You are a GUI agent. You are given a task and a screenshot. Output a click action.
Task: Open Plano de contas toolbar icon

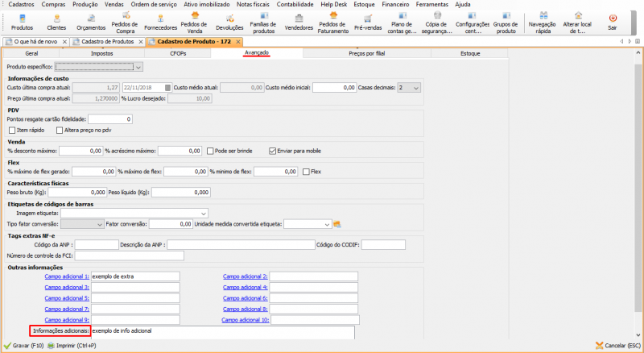(402, 23)
